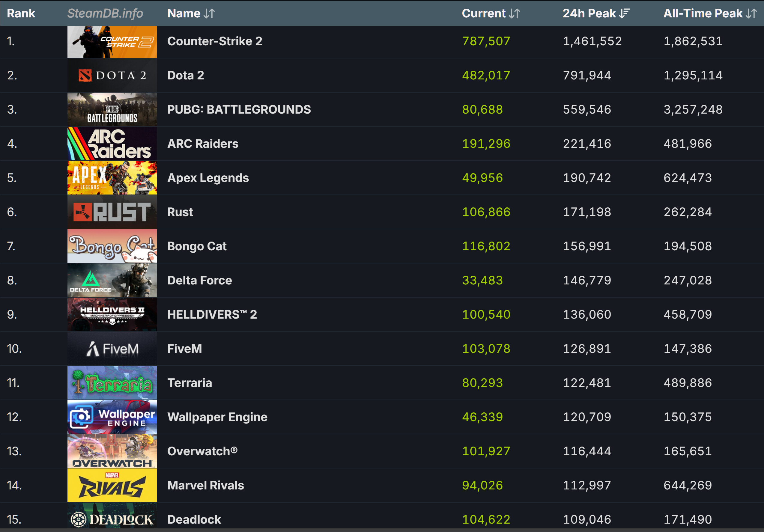Open the Bongo Cat banner image
This screenshot has width=764, height=532.
112,247
